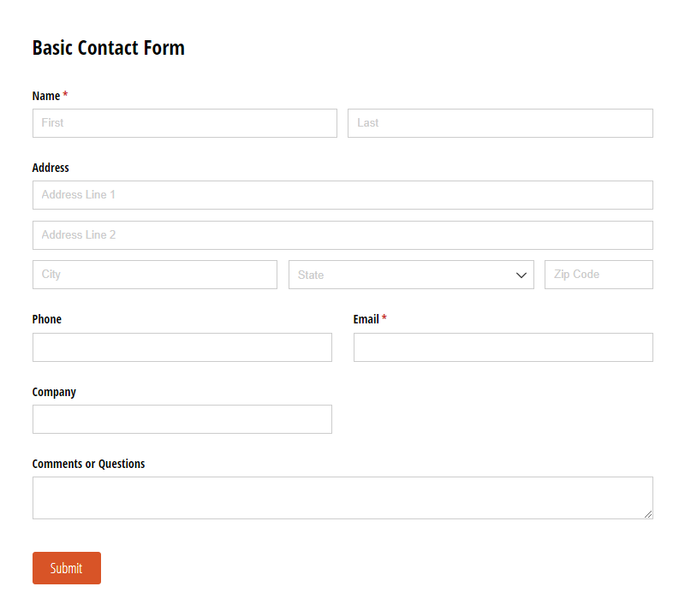
Task: Click the textarea resize handle
Action: (x=648, y=512)
